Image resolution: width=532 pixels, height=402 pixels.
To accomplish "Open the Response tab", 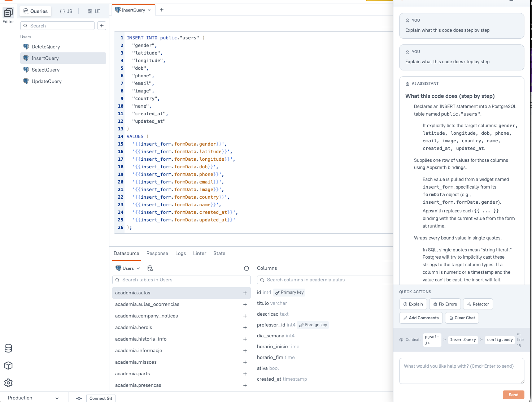I will pos(157,253).
